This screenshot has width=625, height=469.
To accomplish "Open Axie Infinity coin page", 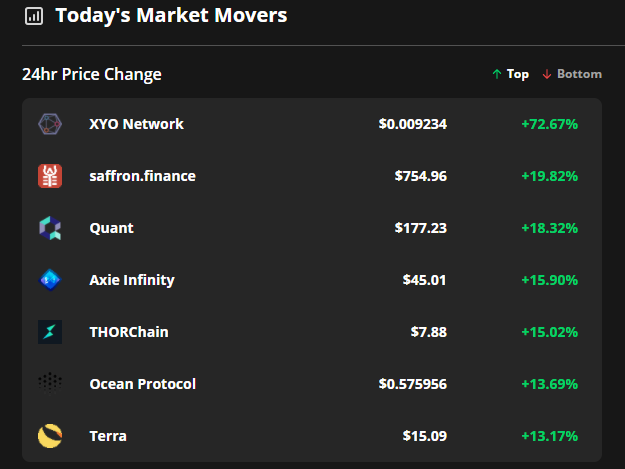I will 132,280.
